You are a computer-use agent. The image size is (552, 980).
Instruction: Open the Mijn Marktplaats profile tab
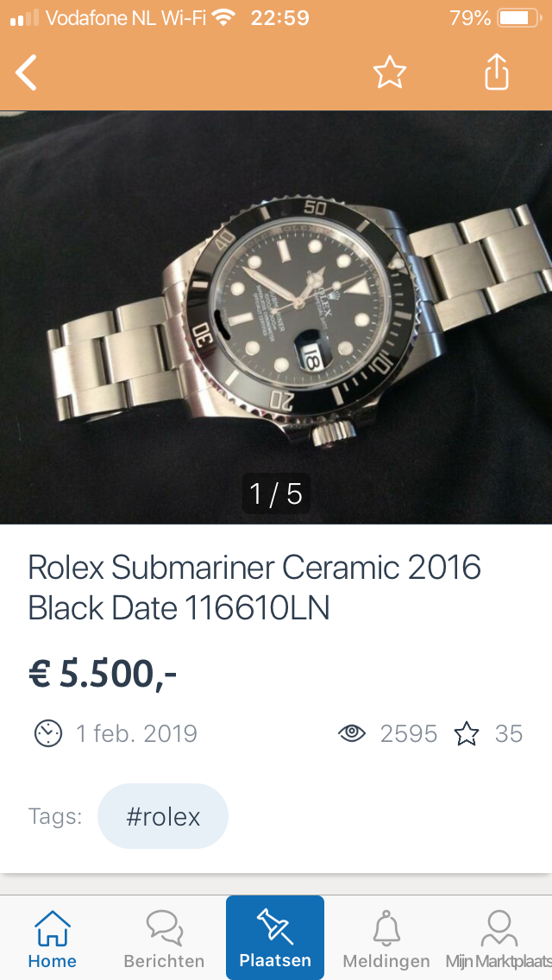499,939
